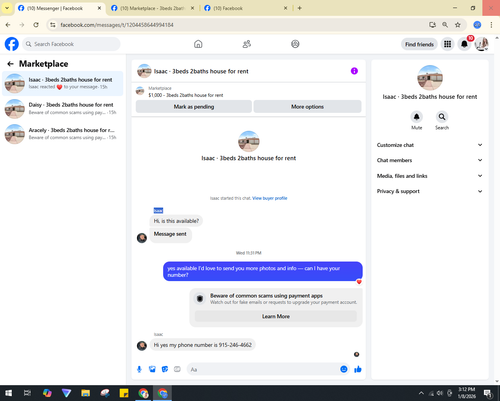Open File Explorer from taskbar

point(85,393)
